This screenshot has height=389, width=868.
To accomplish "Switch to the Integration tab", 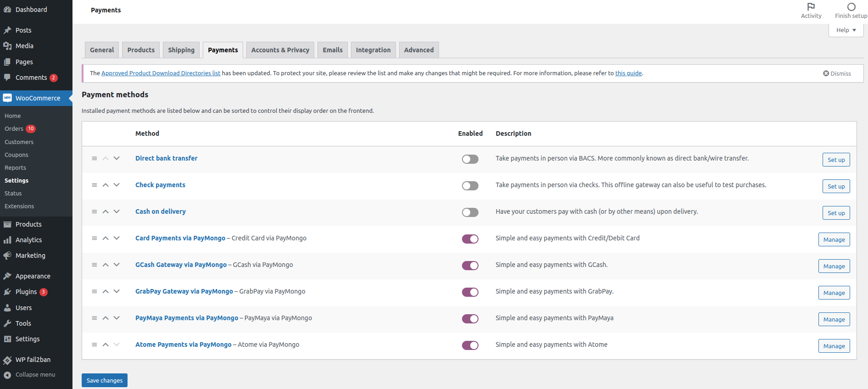I will click(x=373, y=50).
